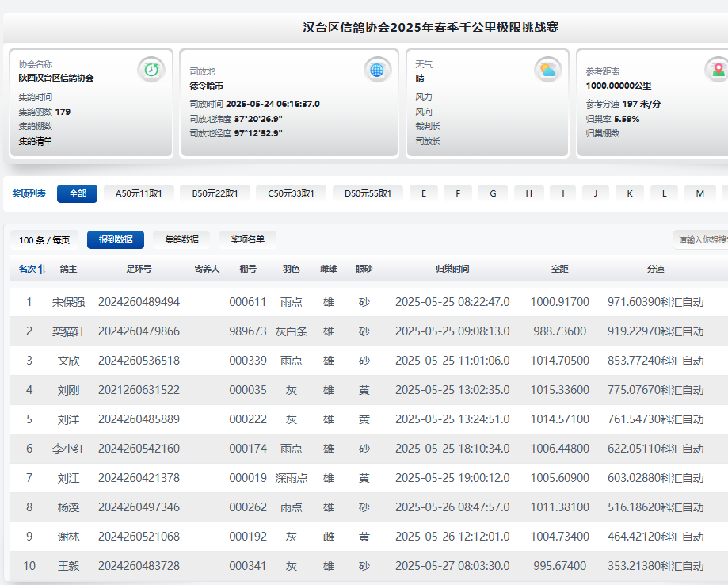Click speed value 622.05110科汇自动
The height and width of the screenshot is (585, 728).
(x=656, y=449)
